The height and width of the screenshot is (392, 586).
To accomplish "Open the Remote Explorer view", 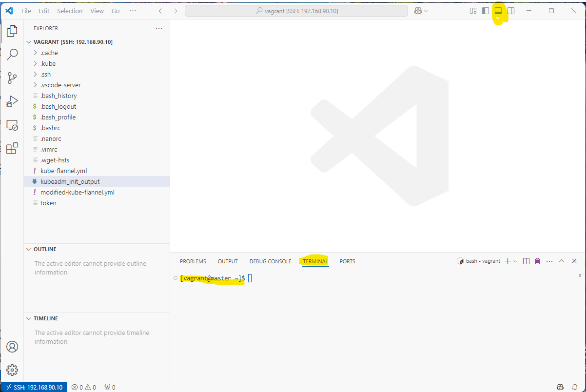I will 12,125.
